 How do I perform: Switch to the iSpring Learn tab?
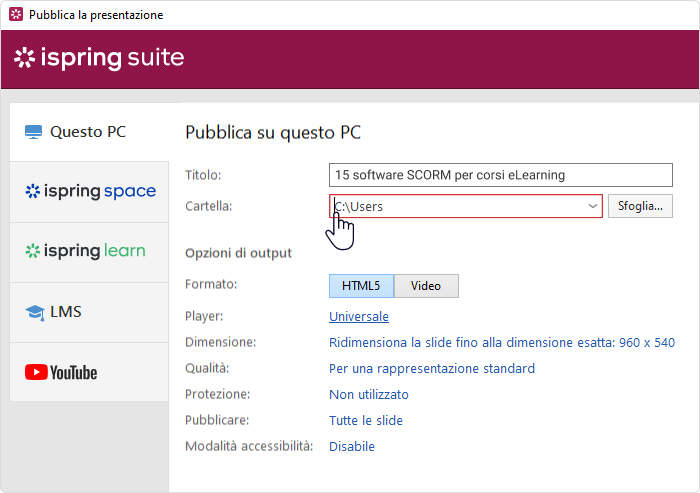89,252
